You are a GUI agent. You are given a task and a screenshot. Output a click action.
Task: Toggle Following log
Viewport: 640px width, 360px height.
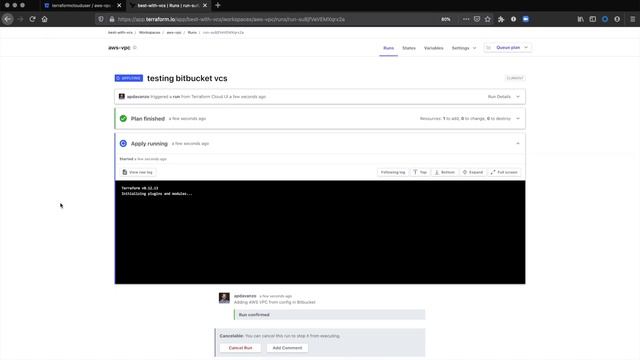point(393,172)
